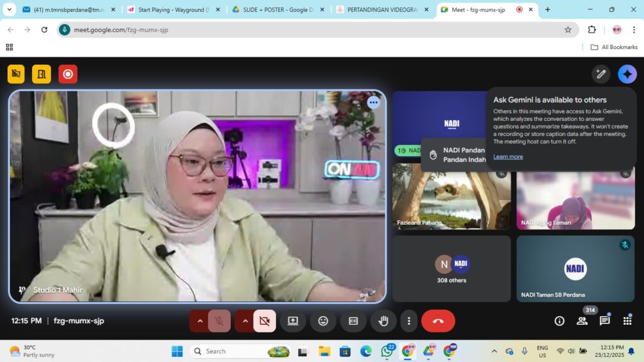Turn on closed captions button
The width and height of the screenshot is (644, 362).
click(353, 321)
